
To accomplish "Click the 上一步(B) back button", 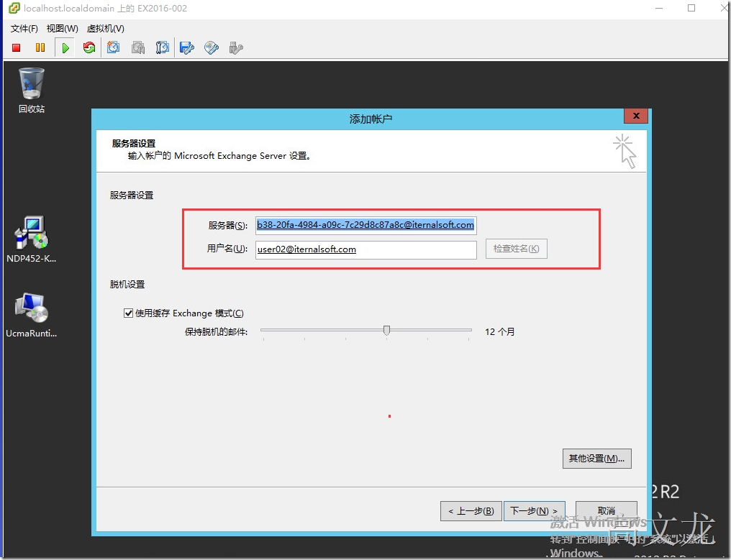I will click(471, 511).
